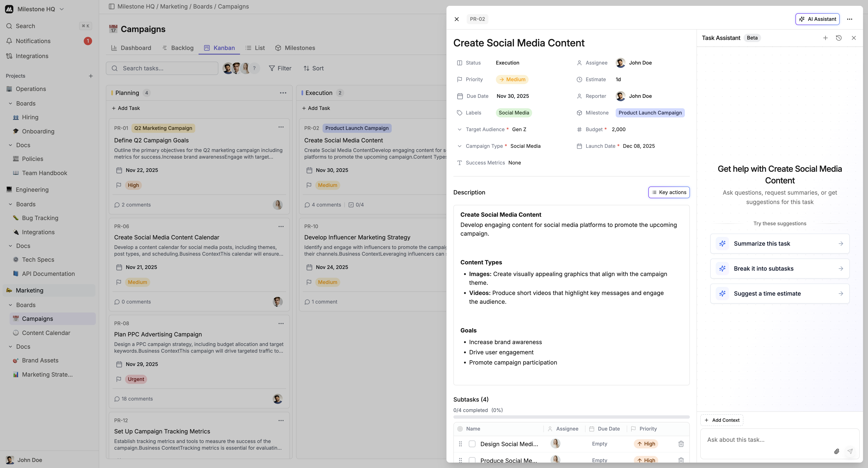Click the Search icon in the sidebar

point(9,26)
